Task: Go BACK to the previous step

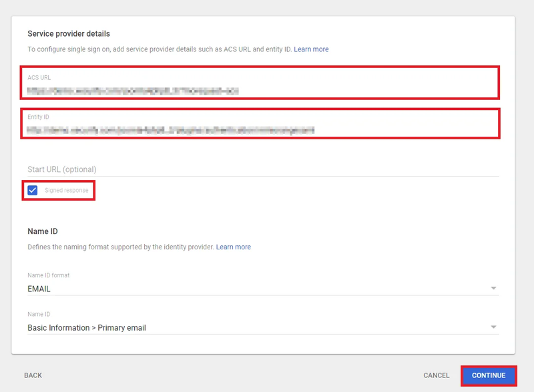Action: coord(33,375)
